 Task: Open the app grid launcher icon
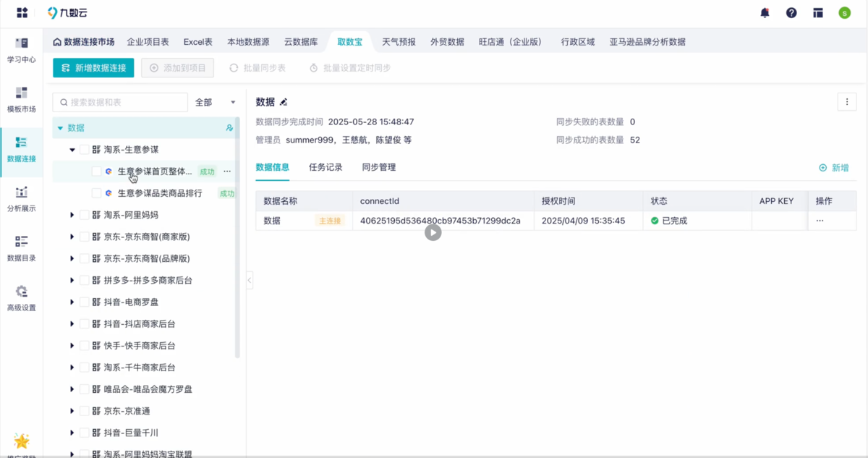(22, 12)
